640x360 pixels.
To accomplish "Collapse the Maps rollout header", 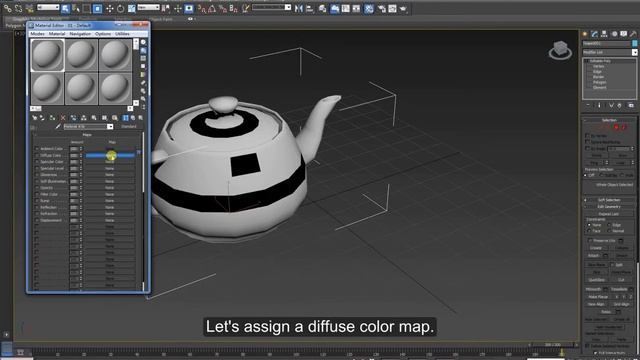I will (x=87, y=135).
